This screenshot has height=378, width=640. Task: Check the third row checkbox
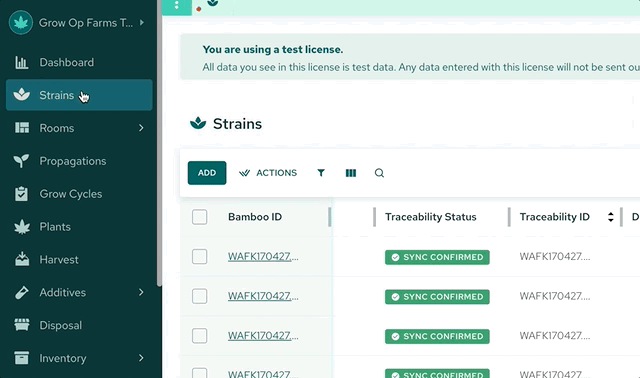[x=200, y=336]
